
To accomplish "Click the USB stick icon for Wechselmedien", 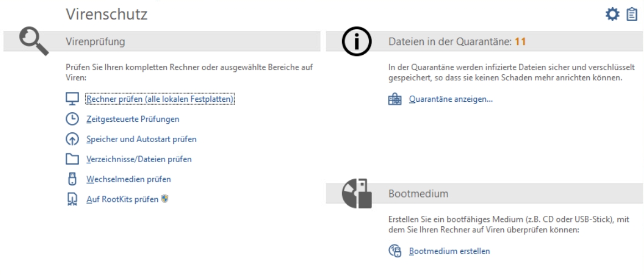I will (x=72, y=179).
